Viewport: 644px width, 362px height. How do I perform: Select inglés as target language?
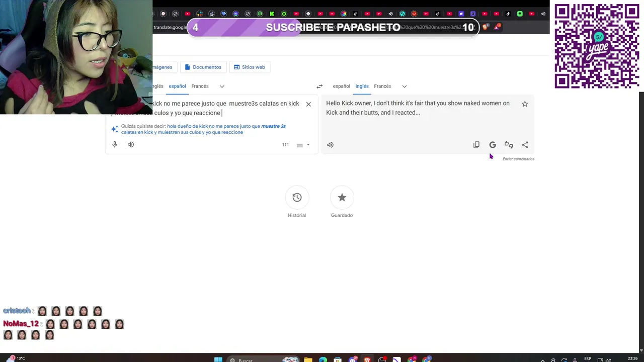362,86
